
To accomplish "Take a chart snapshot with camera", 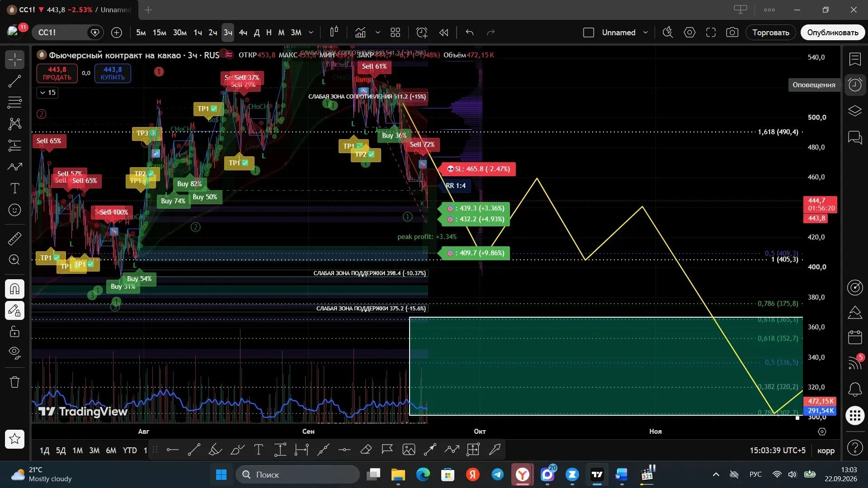I will click(x=732, y=33).
